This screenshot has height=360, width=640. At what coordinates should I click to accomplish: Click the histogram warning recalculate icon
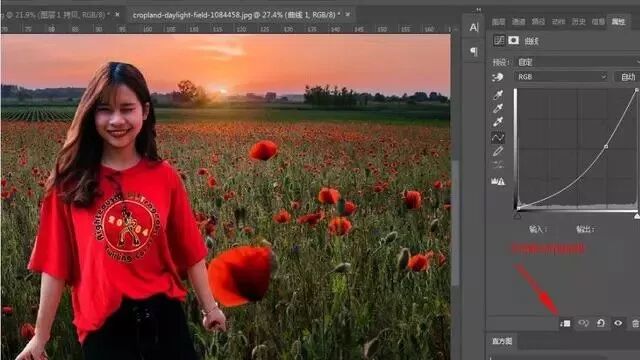498,181
